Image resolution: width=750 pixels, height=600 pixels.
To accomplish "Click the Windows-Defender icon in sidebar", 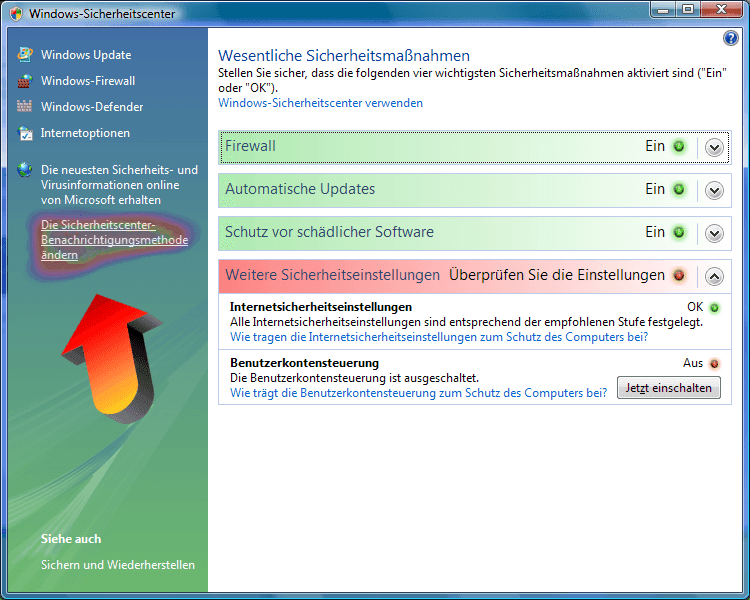I will tap(24, 106).
